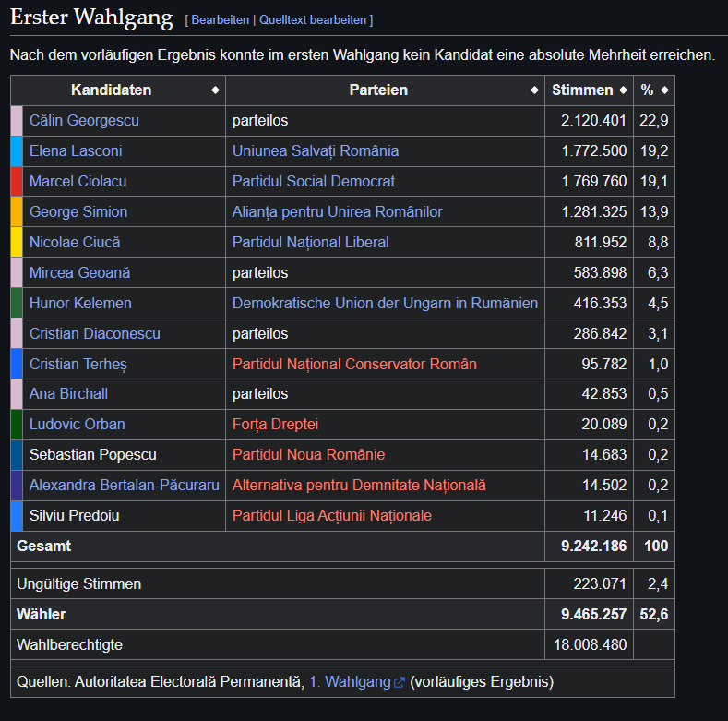Sort table by Parteien column arrows
The image size is (728, 721).
pos(534,90)
